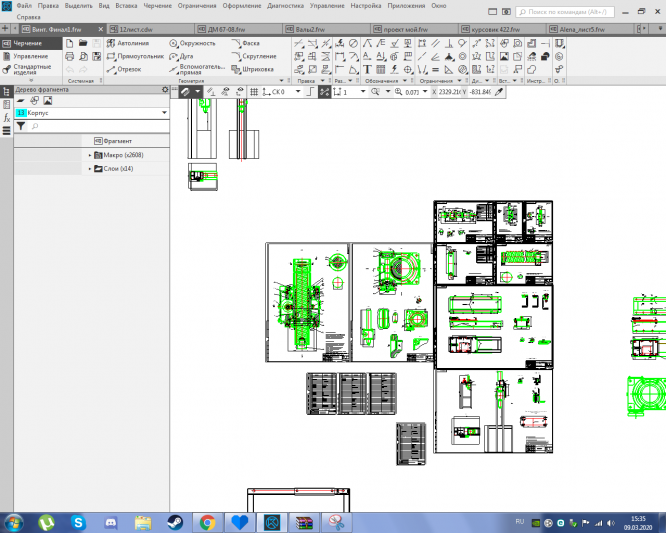Expand the Макро (x2608) tree node
This screenshot has height=533, width=666.
90,155
